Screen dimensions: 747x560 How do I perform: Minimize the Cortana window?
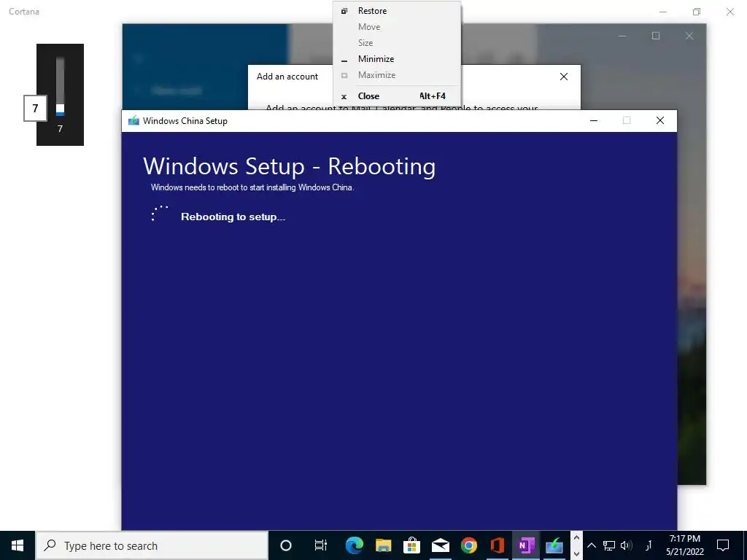click(662, 12)
